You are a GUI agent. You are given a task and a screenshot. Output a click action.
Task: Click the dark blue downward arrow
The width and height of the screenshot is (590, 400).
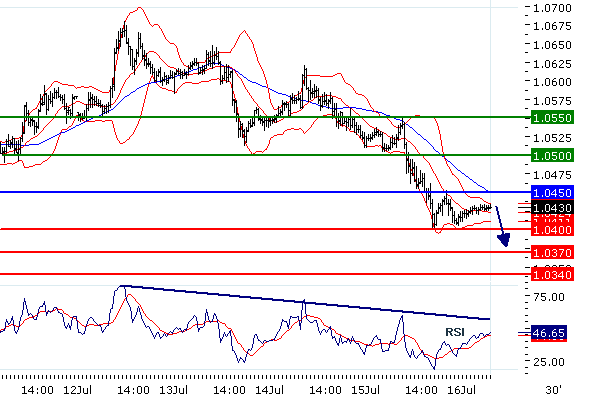coord(502,227)
